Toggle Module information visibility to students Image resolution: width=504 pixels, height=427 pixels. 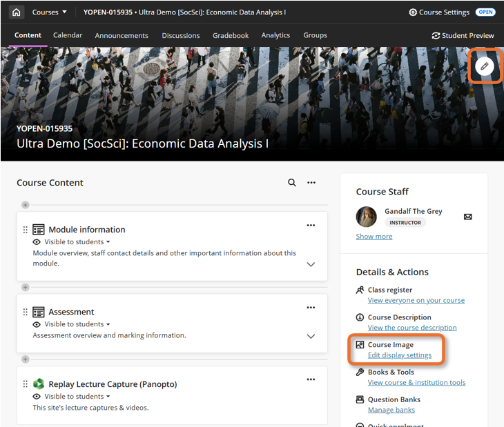77,242
